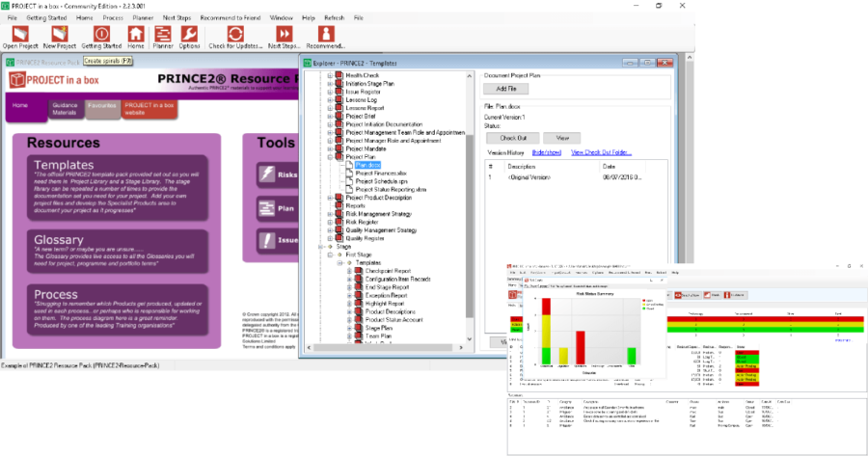The width and height of the screenshot is (868, 456).
Task: Click the Open Project toolbar icon
Action: [x=20, y=34]
